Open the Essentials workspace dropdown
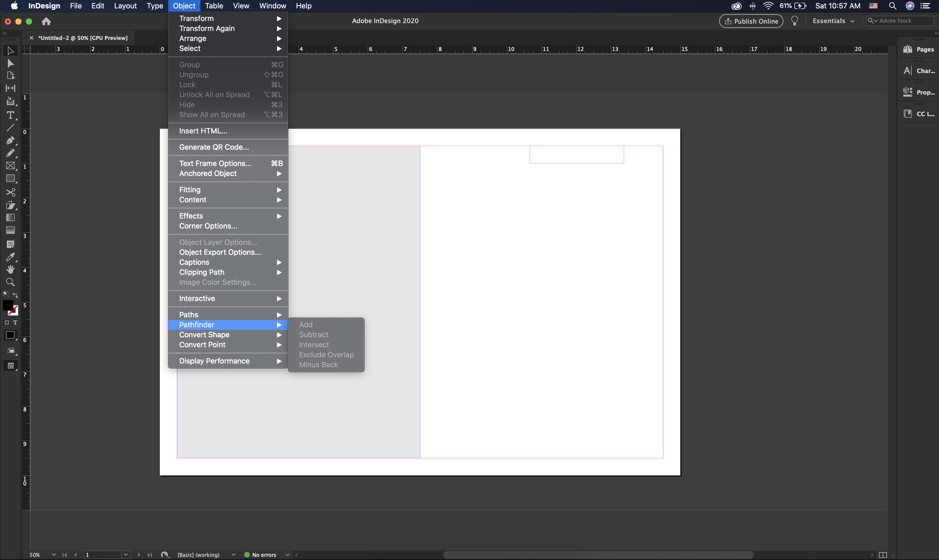The height and width of the screenshot is (560, 939). tap(833, 21)
